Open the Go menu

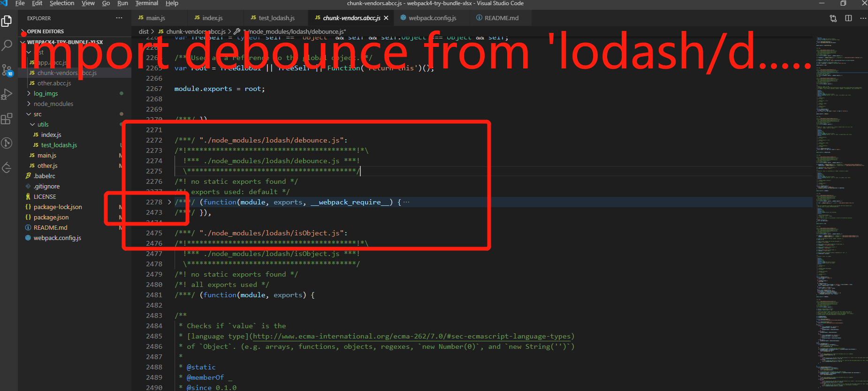106,3
